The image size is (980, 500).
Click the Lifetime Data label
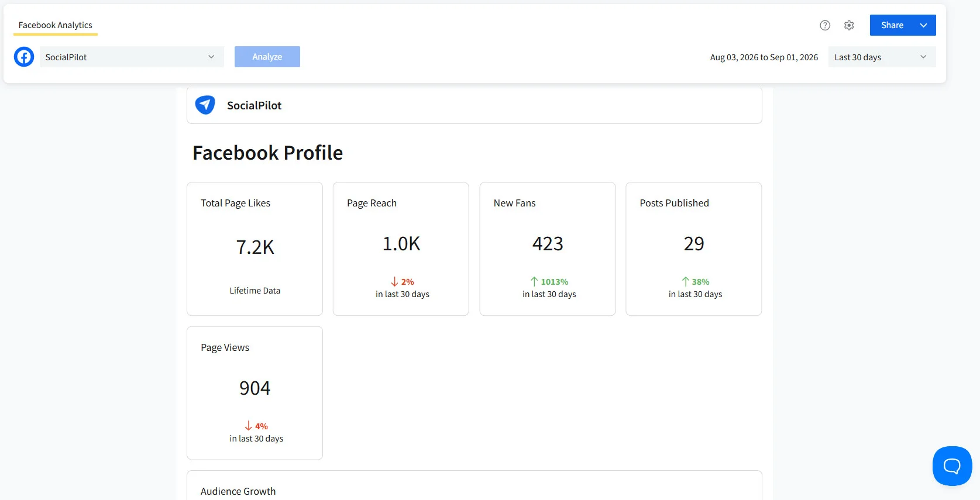[255, 291]
